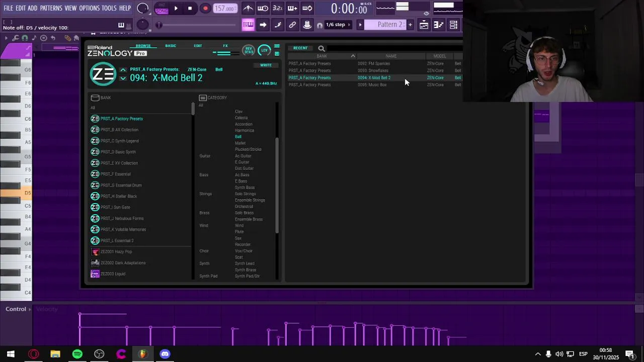Open Discord from the taskbar

click(x=165, y=354)
